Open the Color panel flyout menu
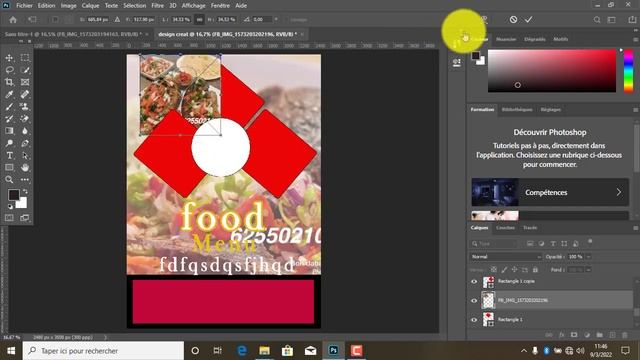 (635, 40)
